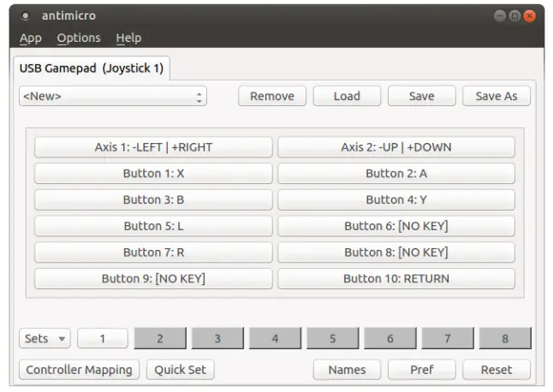The width and height of the screenshot is (553, 392).
Task: Edit the Button 4: Y mapping
Action: click(396, 199)
